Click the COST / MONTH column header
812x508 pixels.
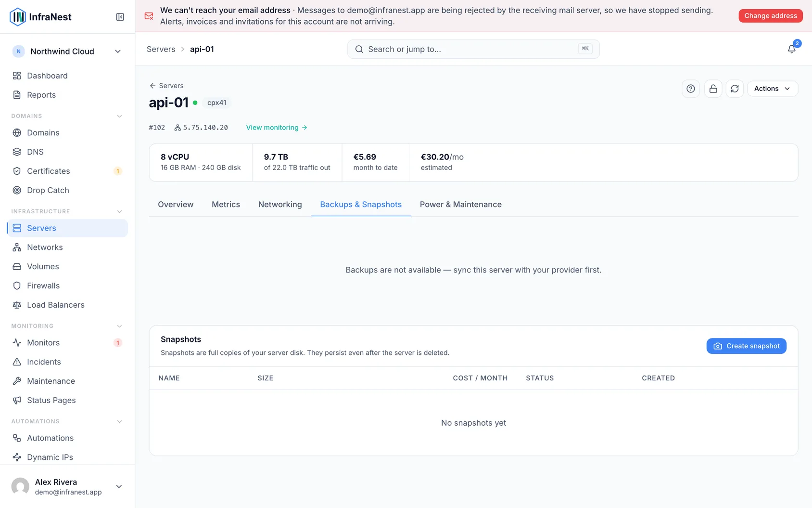(x=480, y=378)
